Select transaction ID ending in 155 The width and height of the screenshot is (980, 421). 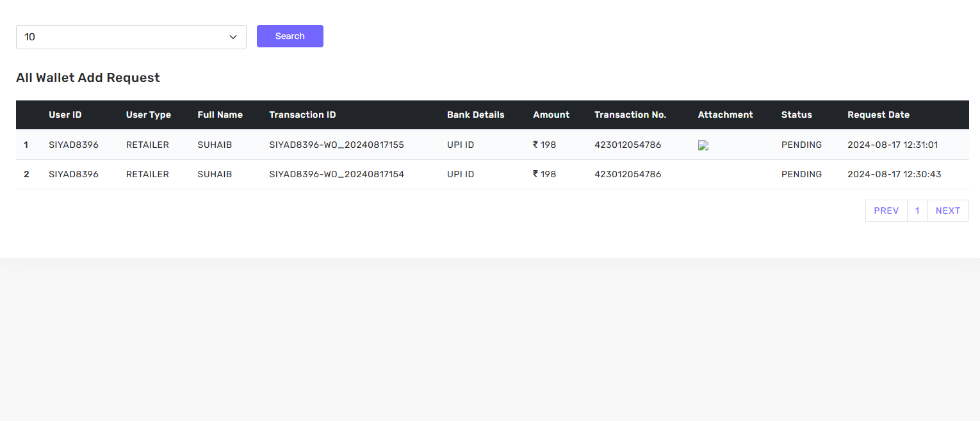point(336,145)
